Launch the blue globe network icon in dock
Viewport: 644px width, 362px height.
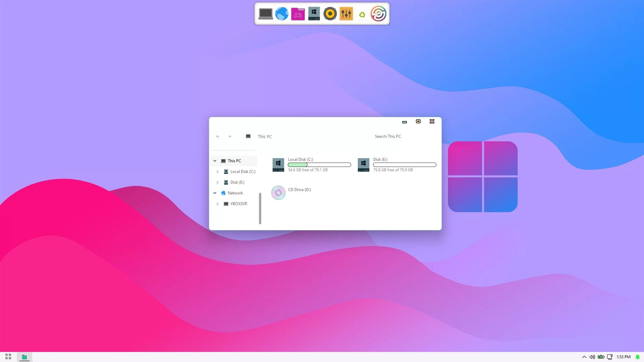(282, 14)
